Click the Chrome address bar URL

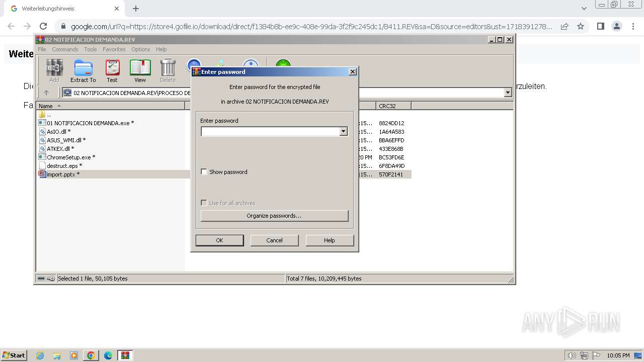pos(311,27)
